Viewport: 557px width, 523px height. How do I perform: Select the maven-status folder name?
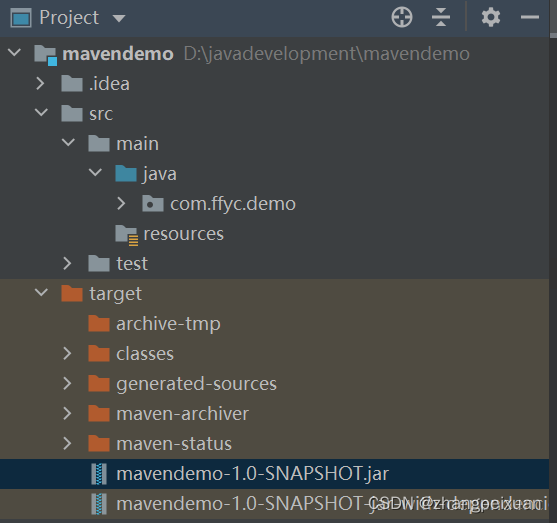174,444
